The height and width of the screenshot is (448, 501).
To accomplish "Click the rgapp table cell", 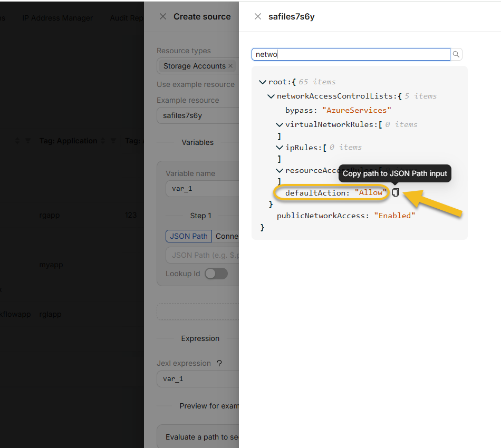I will (50, 215).
